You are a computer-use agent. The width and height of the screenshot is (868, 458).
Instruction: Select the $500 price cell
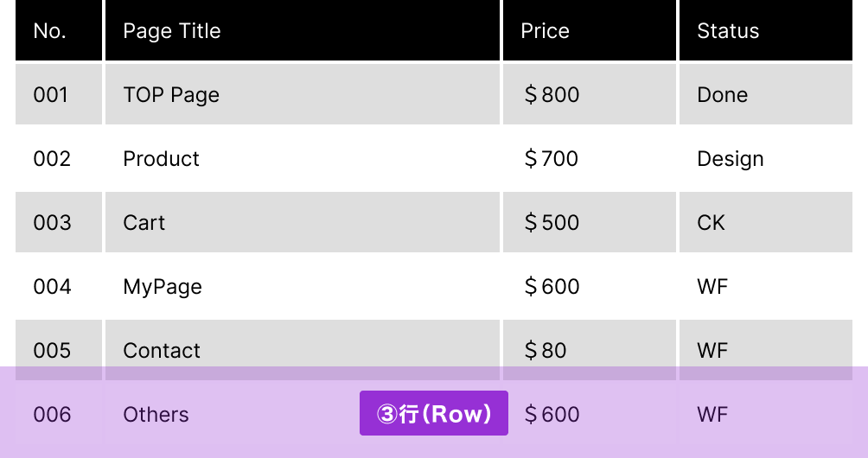(x=552, y=223)
